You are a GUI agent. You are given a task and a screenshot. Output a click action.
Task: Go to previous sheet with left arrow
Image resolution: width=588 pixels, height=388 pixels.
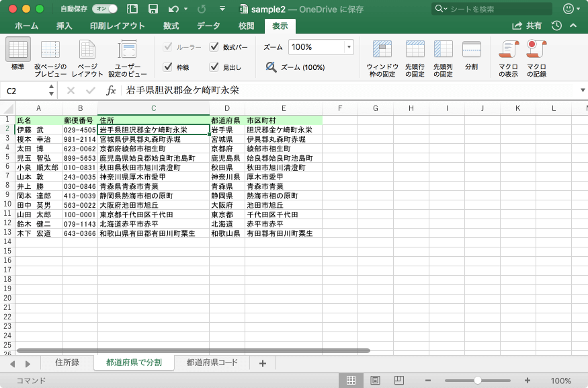tap(12, 364)
